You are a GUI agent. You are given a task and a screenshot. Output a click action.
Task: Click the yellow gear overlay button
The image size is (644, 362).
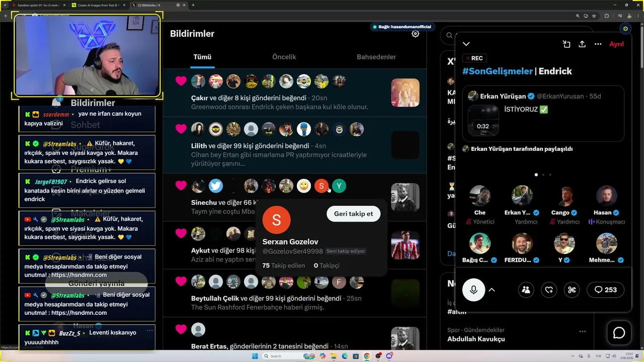(x=625, y=29)
